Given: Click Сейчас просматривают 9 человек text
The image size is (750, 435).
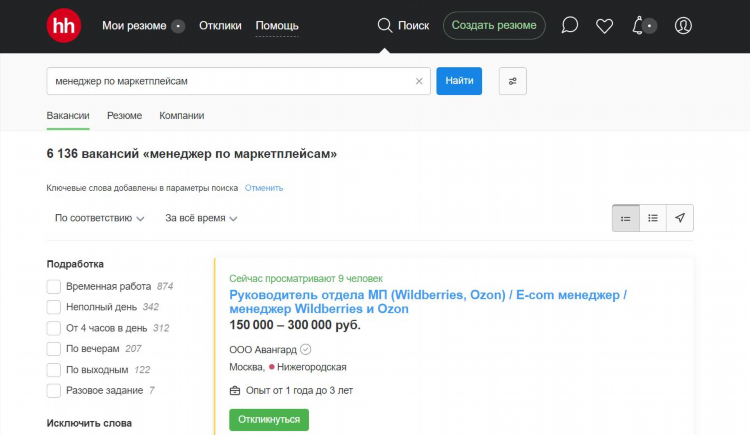Looking at the screenshot, I should [x=306, y=279].
